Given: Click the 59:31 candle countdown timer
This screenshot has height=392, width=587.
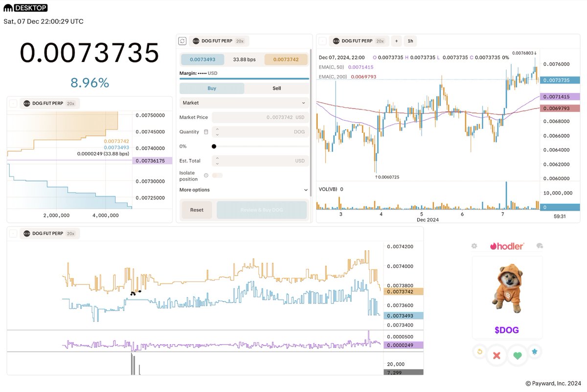Looking at the screenshot, I should (x=559, y=216).
